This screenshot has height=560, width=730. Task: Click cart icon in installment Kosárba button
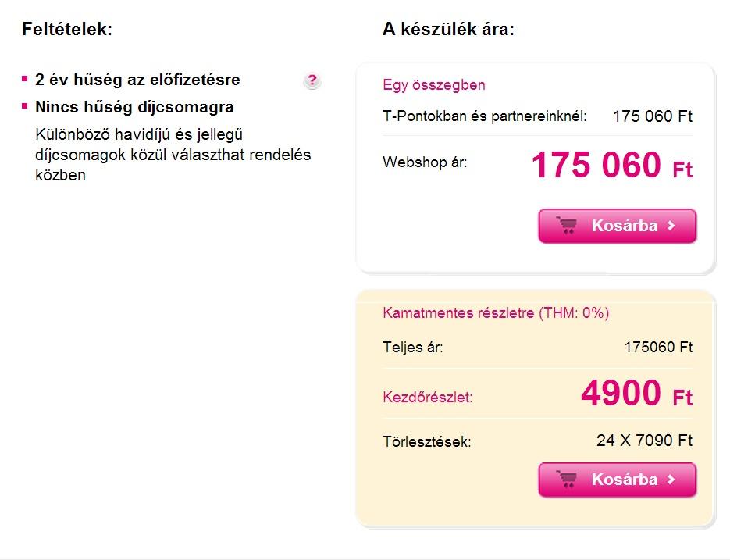point(567,479)
